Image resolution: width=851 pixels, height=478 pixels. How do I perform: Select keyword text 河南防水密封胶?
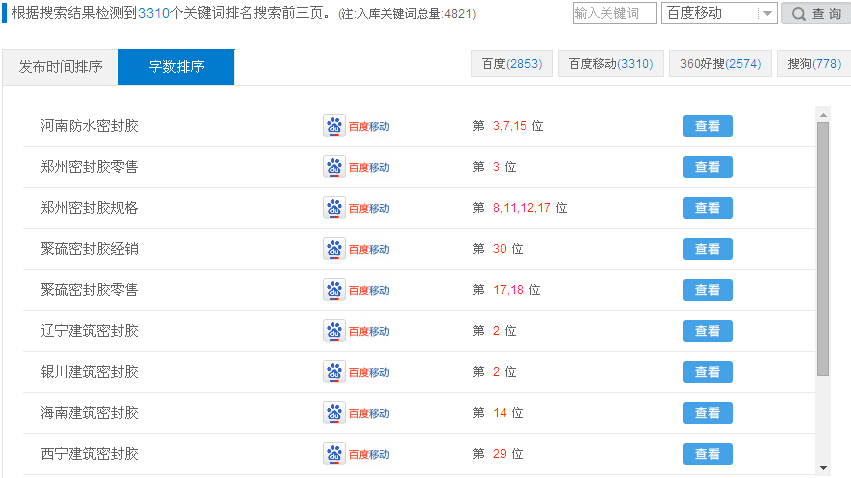point(90,126)
